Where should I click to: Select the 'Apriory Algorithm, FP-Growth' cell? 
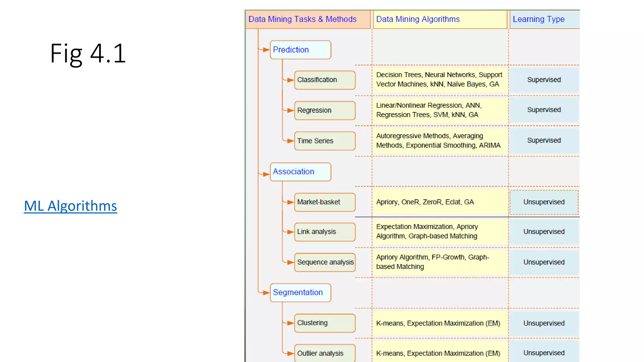pyautogui.click(x=440, y=262)
